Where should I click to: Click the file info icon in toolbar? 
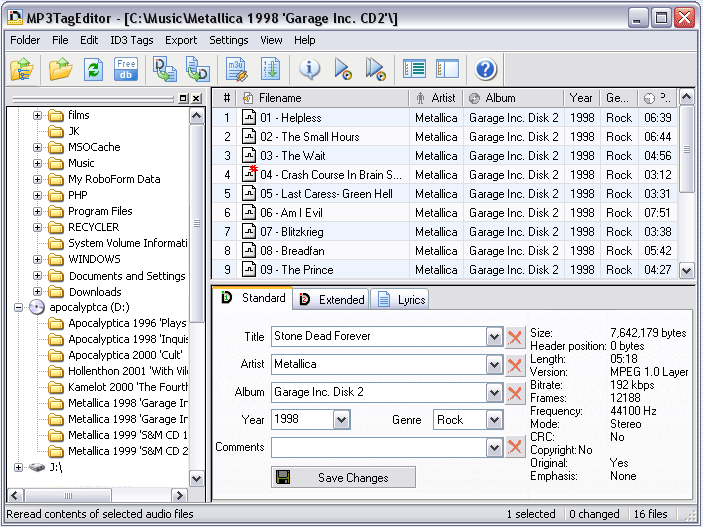310,69
